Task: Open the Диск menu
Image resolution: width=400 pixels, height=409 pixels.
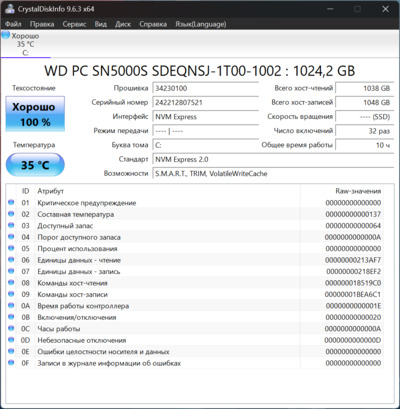Action: coord(123,24)
